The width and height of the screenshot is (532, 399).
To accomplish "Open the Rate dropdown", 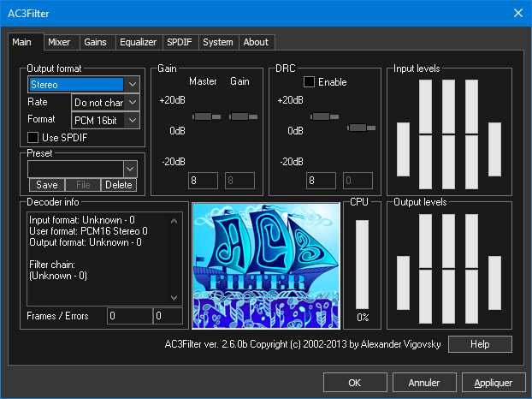I will click(x=133, y=102).
